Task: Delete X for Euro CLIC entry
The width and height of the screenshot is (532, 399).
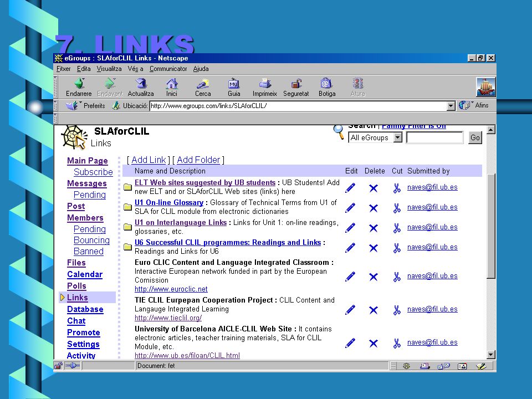Action: tap(373, 277)
